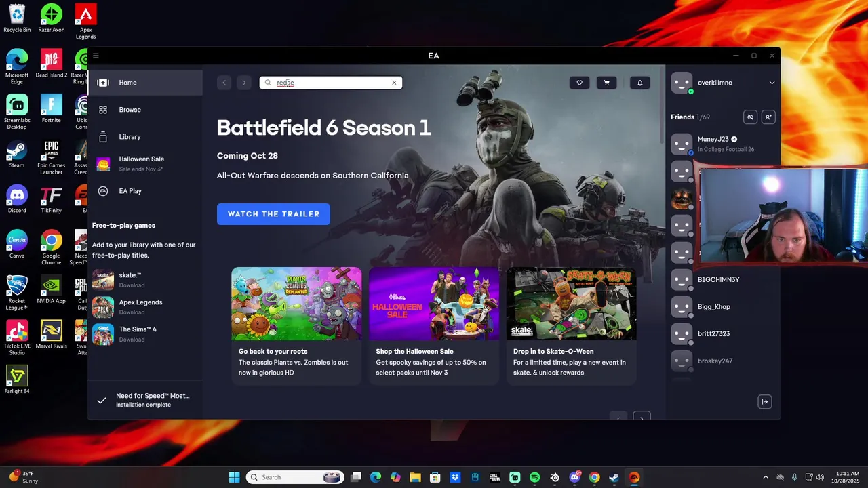Open the taskbar volume control
The image size is (868, 488).
tap(820, 477)
